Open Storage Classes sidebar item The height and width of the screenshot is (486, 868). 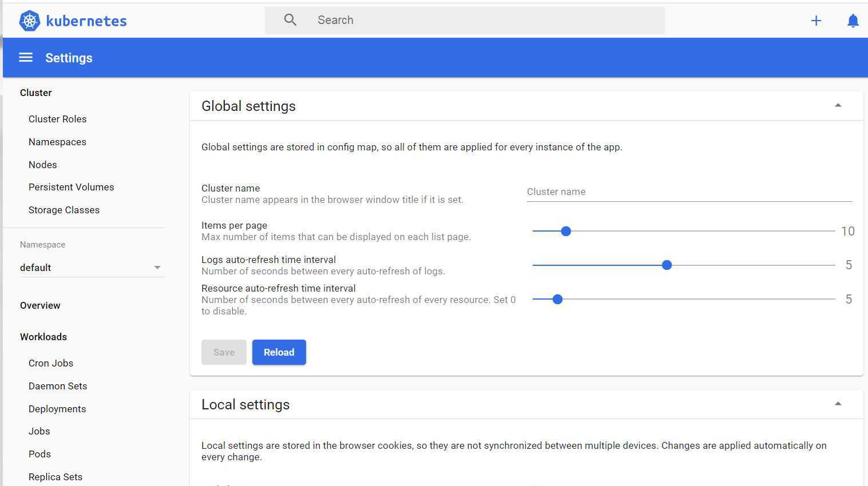64,210
